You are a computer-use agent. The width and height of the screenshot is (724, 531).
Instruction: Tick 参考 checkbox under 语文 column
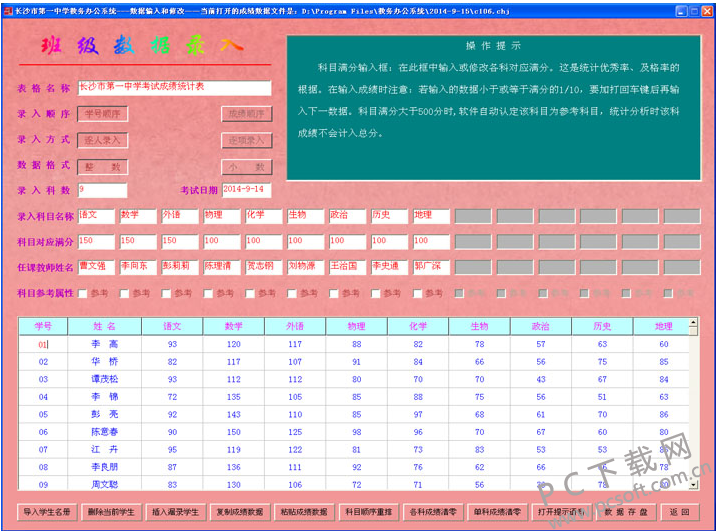pos(83,293)
